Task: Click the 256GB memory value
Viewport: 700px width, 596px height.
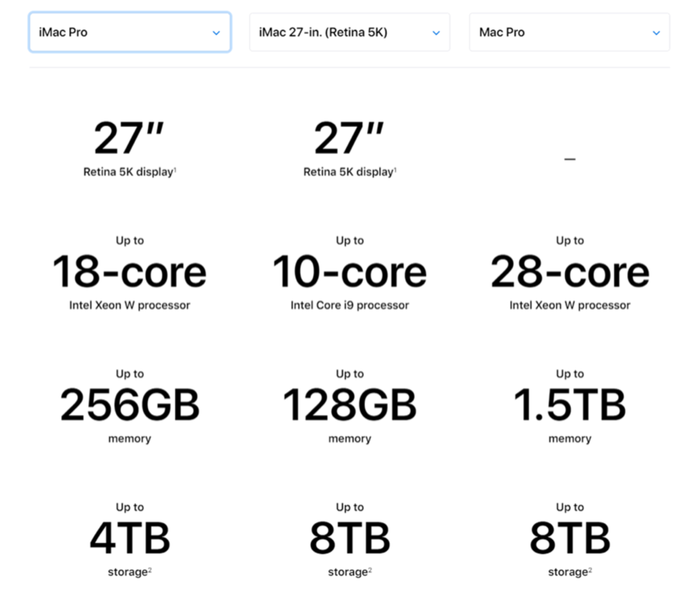Action: pos(129,405)
